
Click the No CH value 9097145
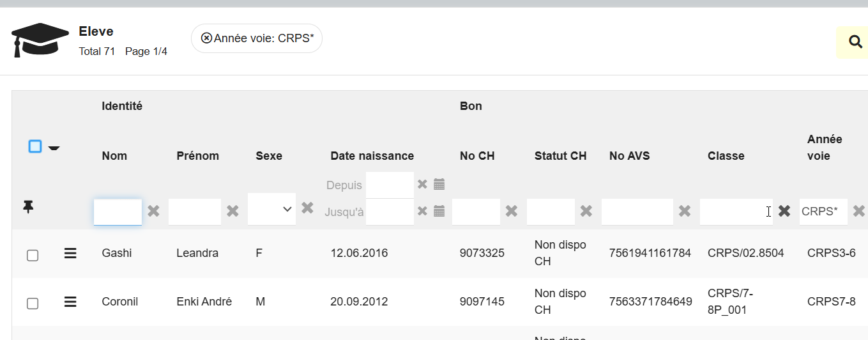click(482, 302)
